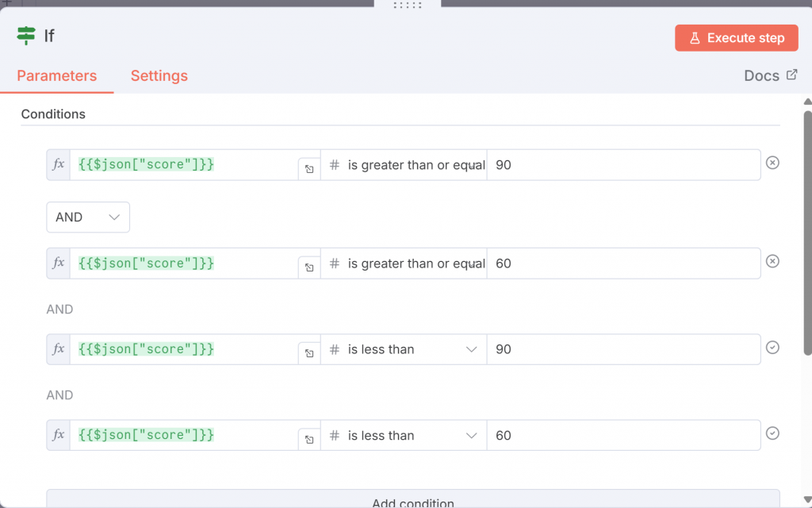
Task: Click the Add condition button
Action: [x=412, y=500]
